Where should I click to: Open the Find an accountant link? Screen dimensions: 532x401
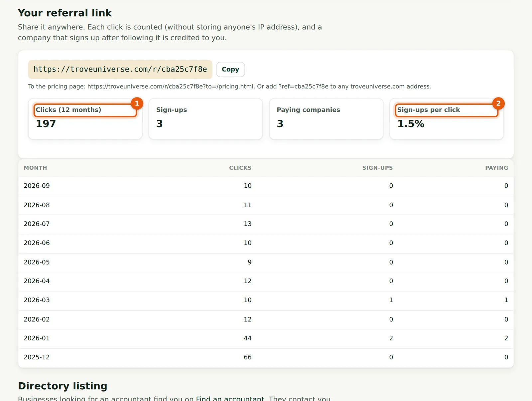(x=230, y=398)
